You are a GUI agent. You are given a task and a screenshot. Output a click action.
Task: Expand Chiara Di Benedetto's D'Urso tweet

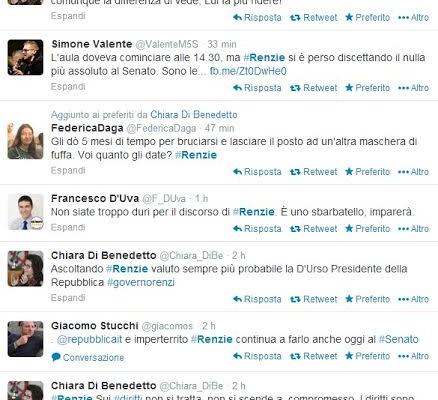pyautogui.click(x=68, y=298)
